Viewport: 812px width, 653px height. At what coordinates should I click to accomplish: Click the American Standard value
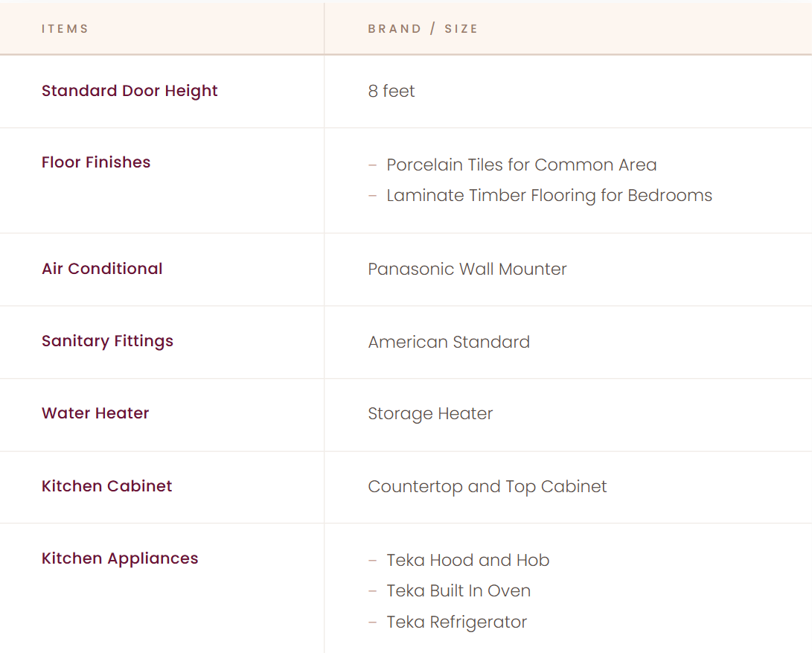(x=449, y=343)
